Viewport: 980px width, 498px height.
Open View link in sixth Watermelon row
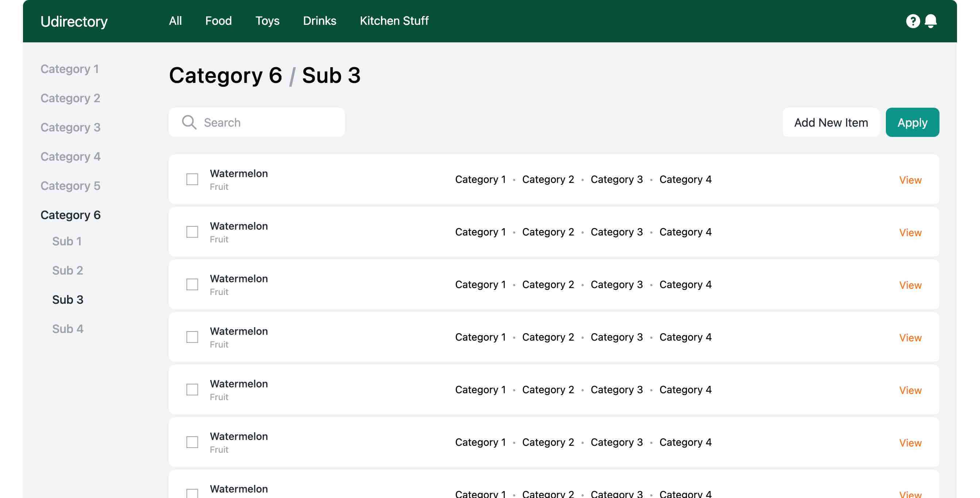pyautogui.click(x=910, y=443)
